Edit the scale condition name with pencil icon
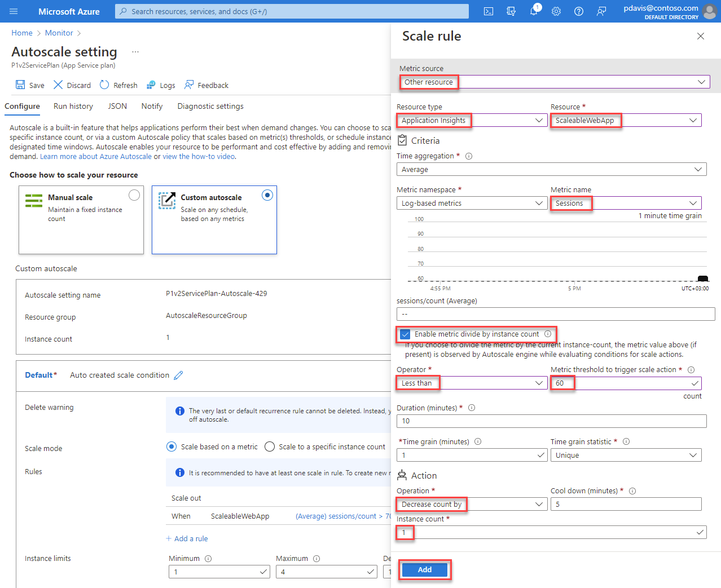 pyautogui.click(x=178, y=375)
